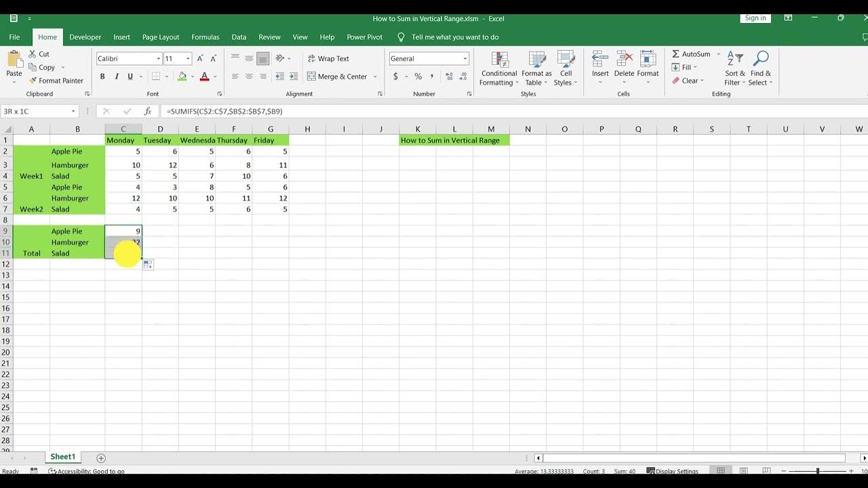Toggle Italic formatting
Viewport: 868px width, 488px height.
[x=117, y=77]
